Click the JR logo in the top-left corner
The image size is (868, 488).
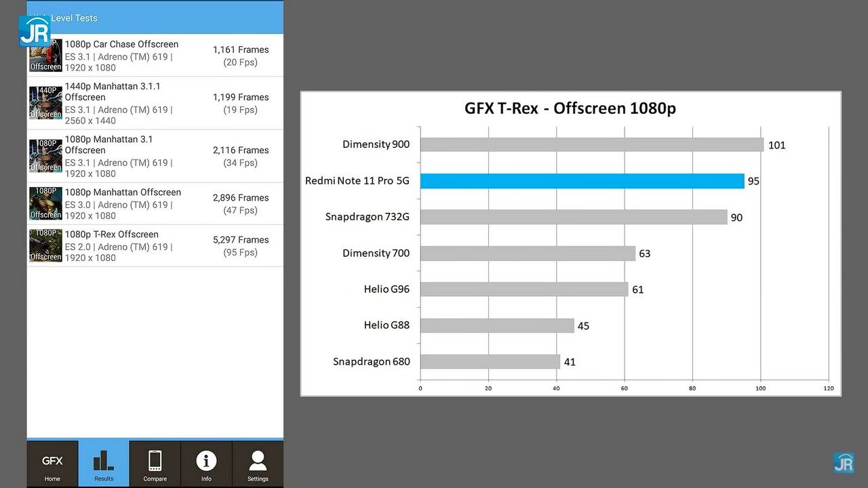[x=35, y=30]
